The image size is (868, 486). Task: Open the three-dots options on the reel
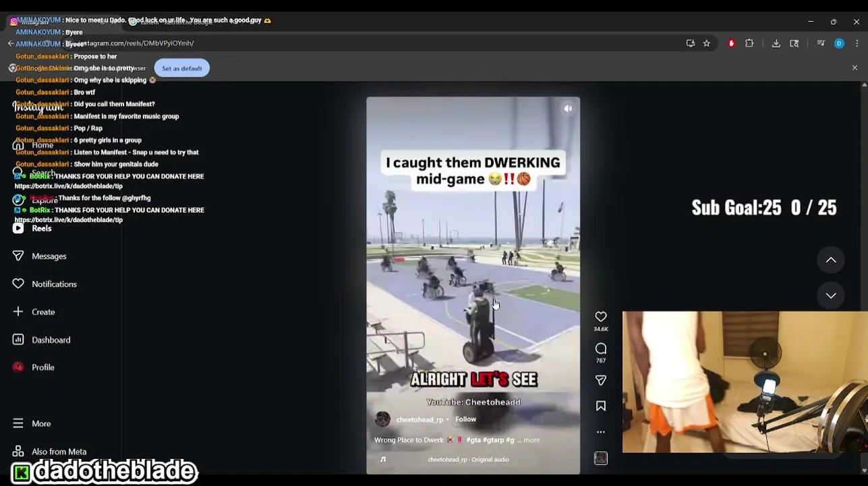tap(600, 432)
